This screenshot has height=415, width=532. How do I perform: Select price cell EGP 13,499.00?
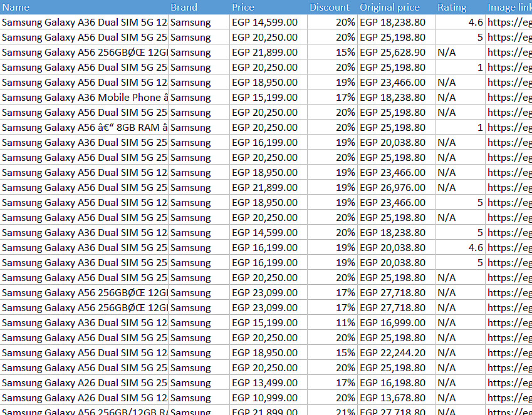[x=268, y=383]
